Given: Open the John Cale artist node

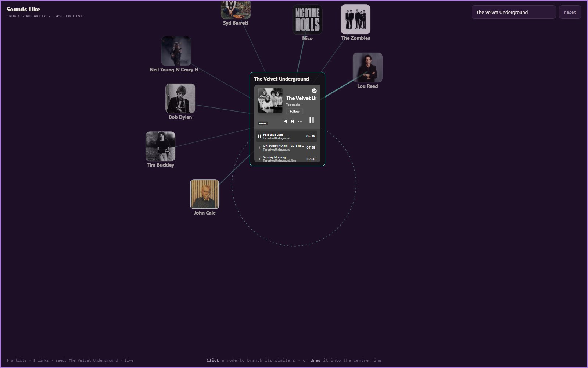Looking at the screenshot, I should coord(205,194).
